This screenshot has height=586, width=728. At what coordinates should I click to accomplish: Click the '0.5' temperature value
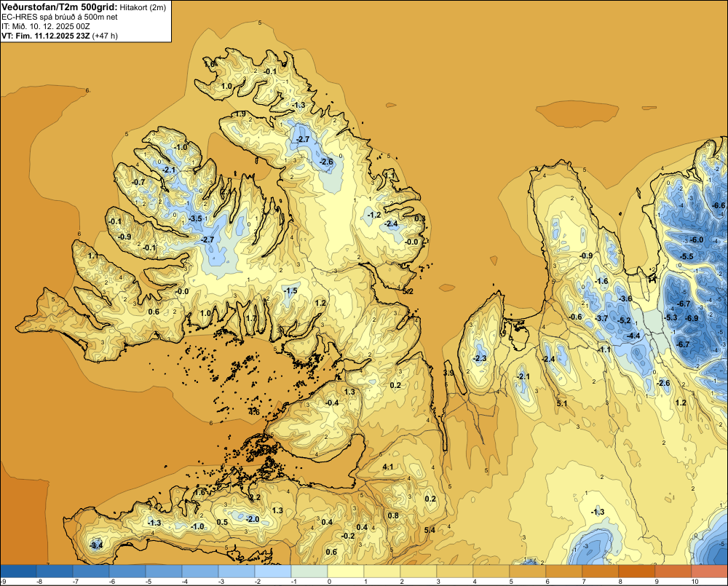coord(222,522)
